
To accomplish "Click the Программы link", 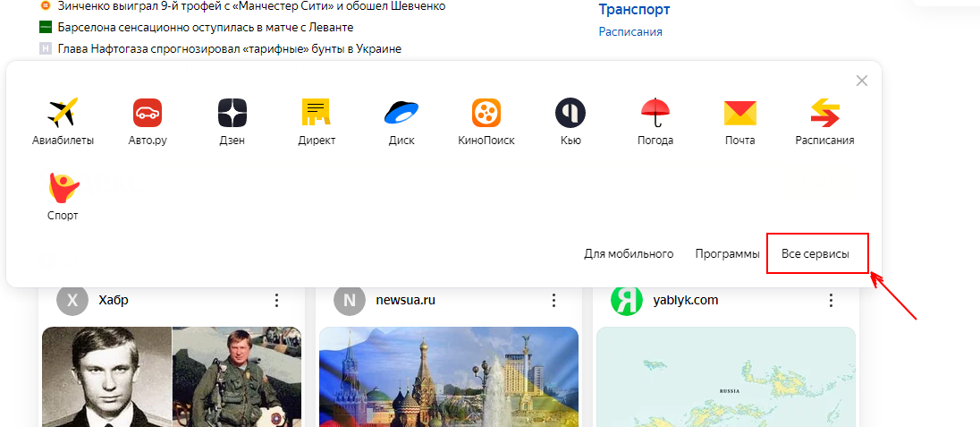I will coord(728,253).
